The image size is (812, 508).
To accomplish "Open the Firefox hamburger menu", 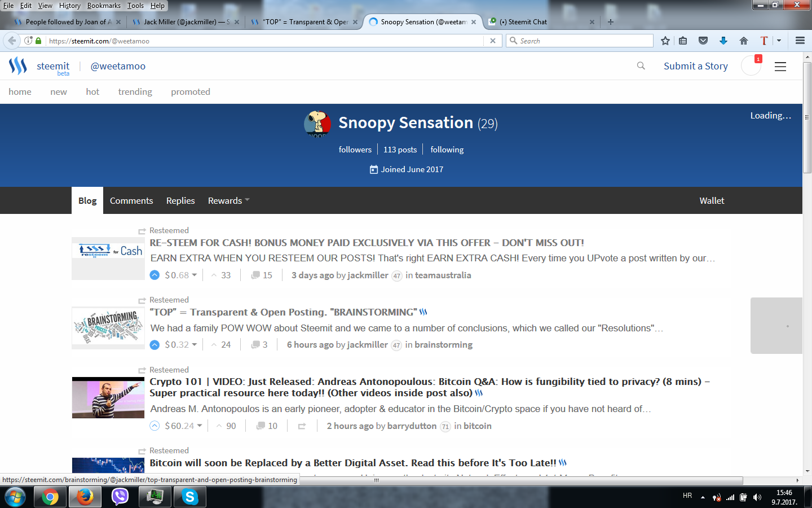I will 800,41.
